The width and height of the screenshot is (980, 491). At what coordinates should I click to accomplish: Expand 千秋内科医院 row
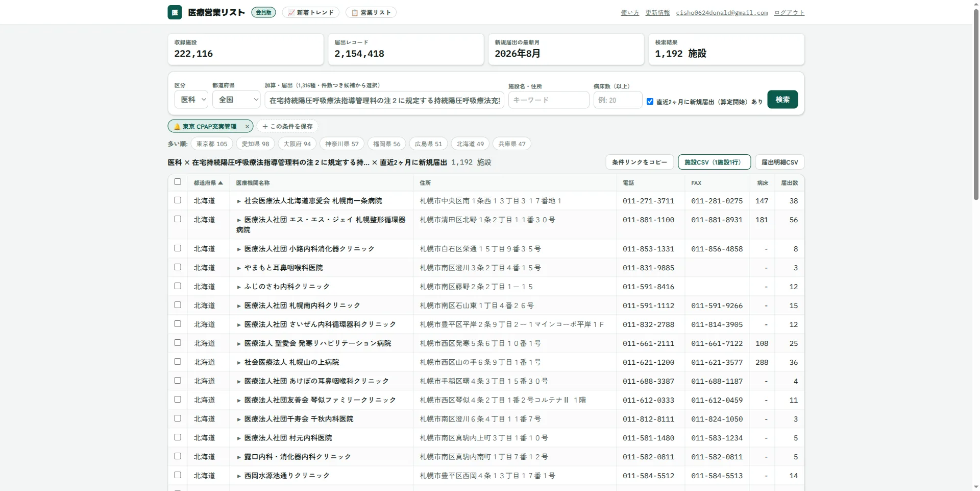[x=238, y=419]
